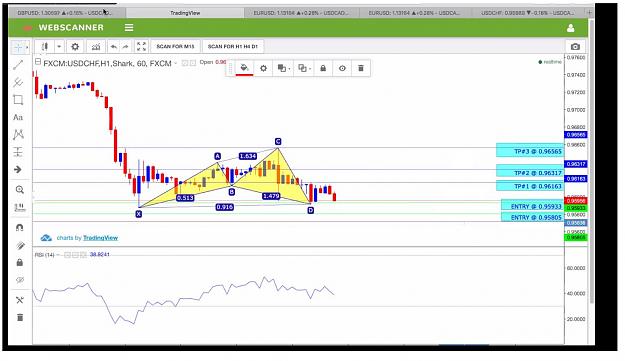Image resolution: width=625 pixels, height=361 pixels.
Task: Select the trend line drawing tool
Action: tap(18, 65)
